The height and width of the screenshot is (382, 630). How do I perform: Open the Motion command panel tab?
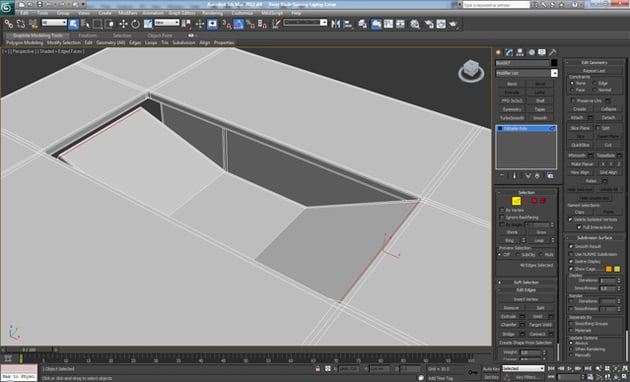point(531,52)
